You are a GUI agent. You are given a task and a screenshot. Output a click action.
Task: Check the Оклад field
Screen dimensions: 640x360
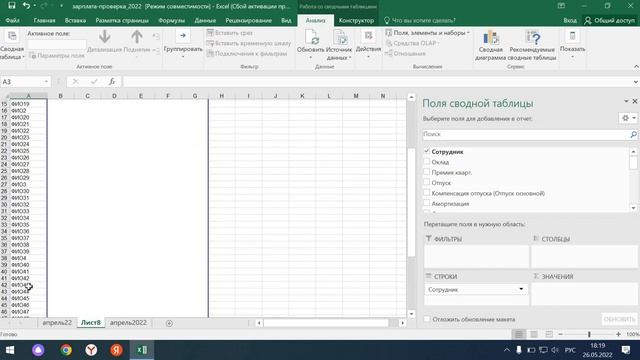pyautogui.click(x=427, y=162)
